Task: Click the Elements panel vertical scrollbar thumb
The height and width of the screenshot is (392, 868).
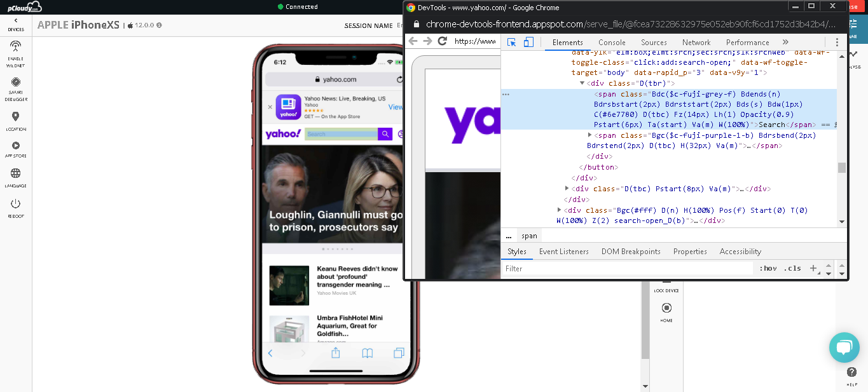Action: coord(842,168)
